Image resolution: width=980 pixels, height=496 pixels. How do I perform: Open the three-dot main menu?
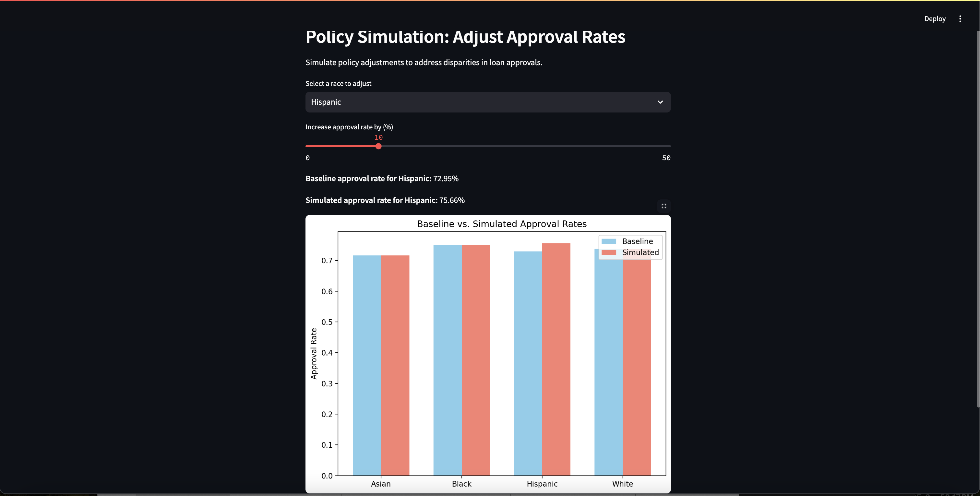coord(960,18)
